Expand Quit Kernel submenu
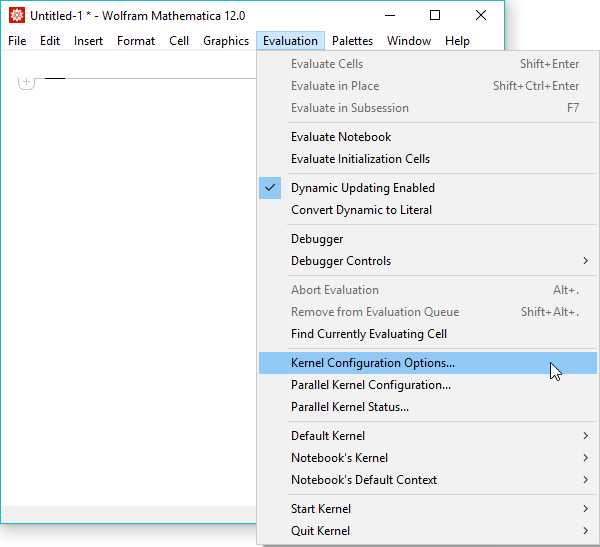Screen dimensions: 600x547 428,531
